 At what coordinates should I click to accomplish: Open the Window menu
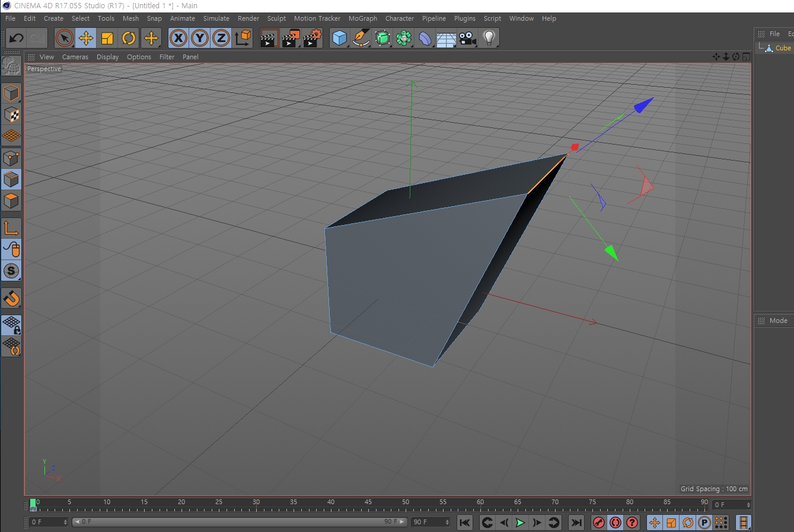pos(521,18)
